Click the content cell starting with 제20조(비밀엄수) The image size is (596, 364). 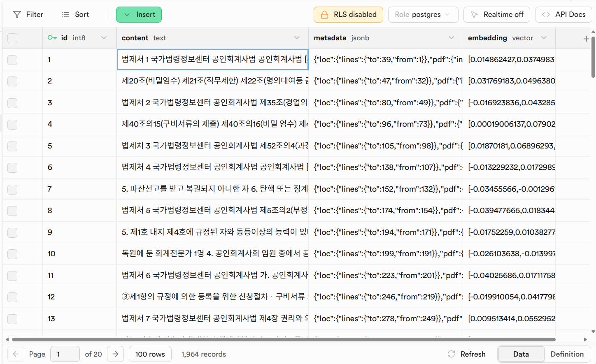(213, 81)
